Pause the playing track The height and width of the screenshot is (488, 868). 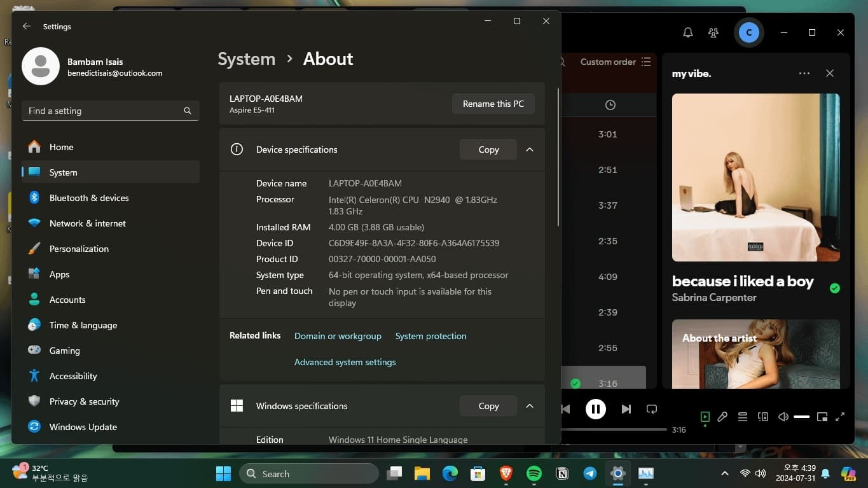coord(596,409)
